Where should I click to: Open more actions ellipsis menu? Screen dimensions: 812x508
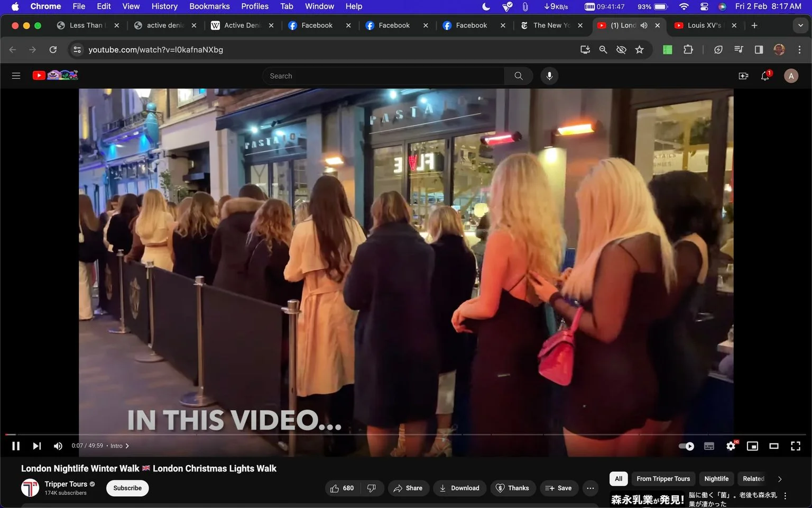point(590,488)
